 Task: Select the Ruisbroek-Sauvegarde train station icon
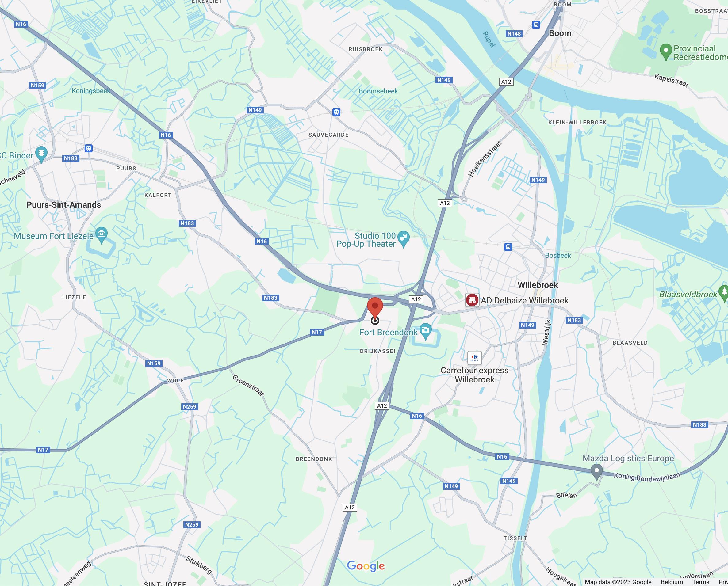[x=336, y=112]
